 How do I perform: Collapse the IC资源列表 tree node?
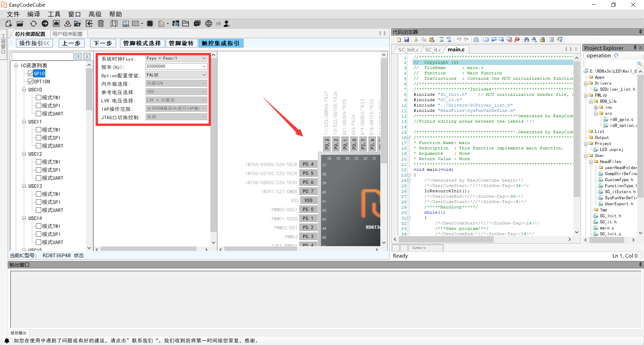16,65
